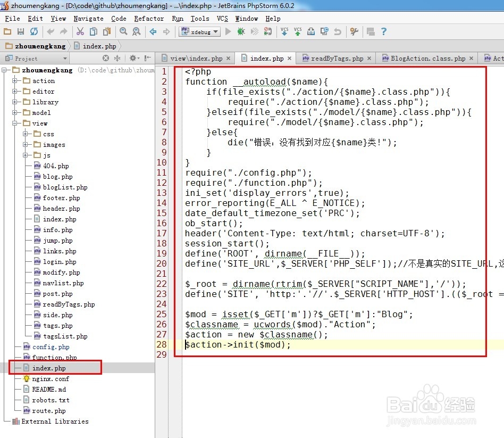504x438 pixels.
Task: Click the Scroll from Source target icon
Action: 106,58
